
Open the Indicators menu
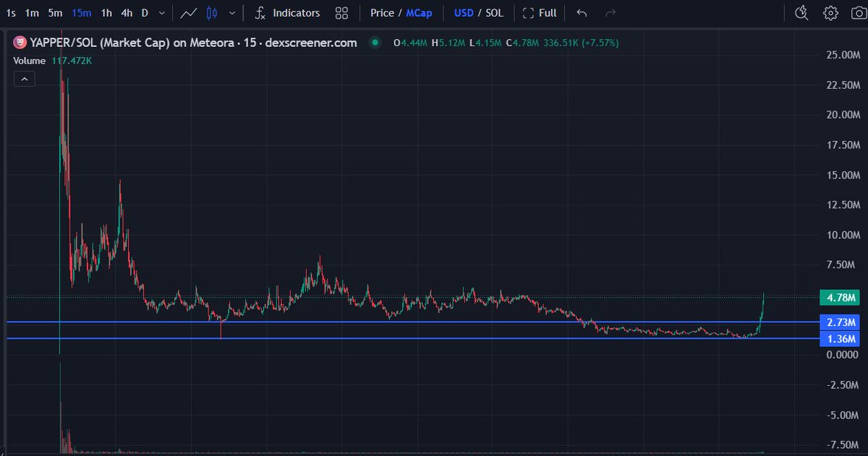(x=287, y=13)
